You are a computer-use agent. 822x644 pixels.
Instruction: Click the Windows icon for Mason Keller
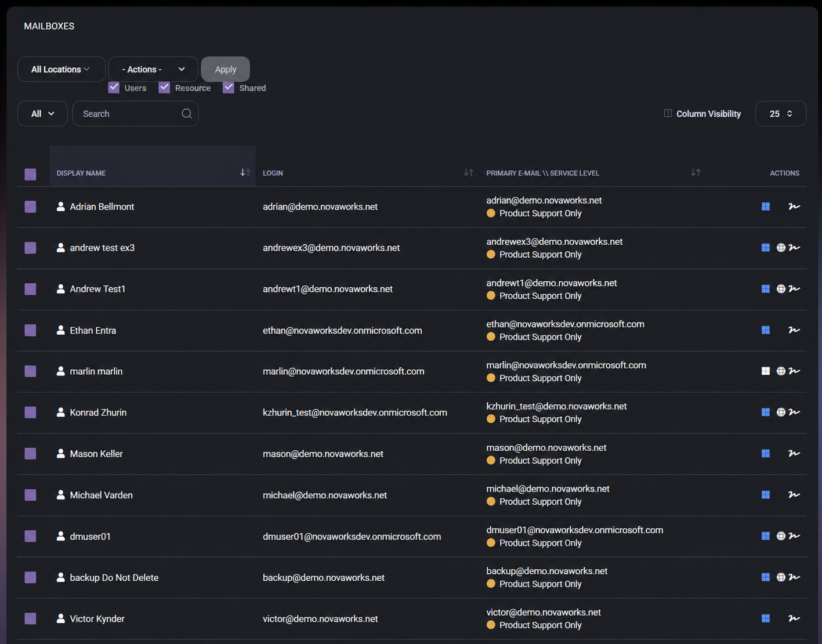coord(766,454)
